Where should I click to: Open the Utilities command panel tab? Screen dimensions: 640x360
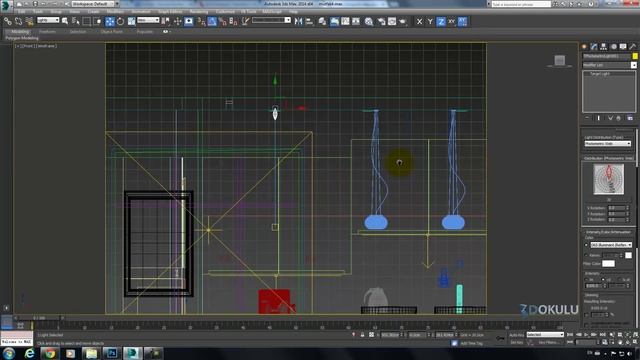coord(633,47)
